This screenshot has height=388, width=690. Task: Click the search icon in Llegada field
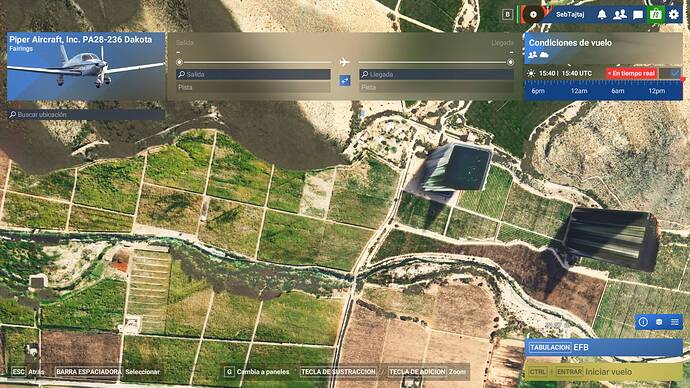(x=365, y=74)
